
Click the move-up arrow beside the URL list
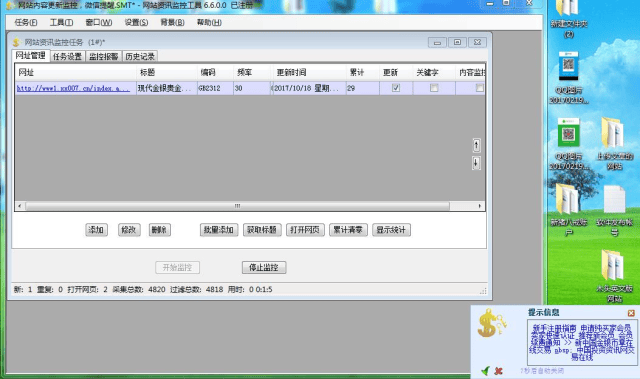(x=476, y=145)
